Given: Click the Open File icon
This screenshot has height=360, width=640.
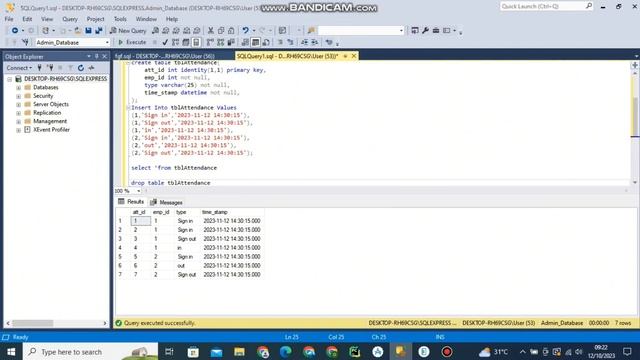Looking at the screenshot, I should point(78,31).
